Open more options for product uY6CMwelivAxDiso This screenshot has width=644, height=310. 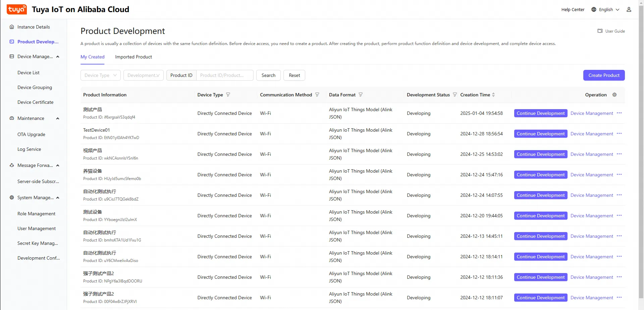[x=619, y=257]
